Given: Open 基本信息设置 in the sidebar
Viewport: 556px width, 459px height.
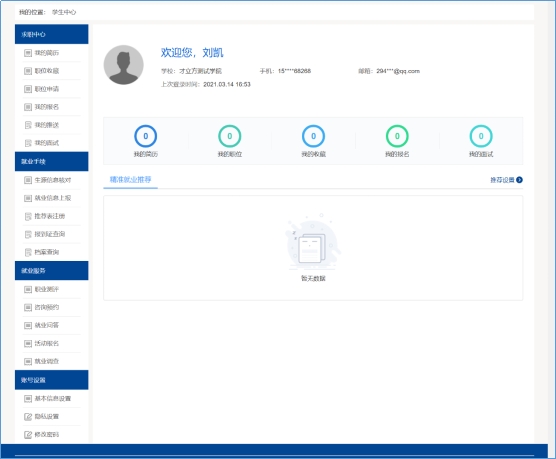Looking at the screenshot, I should tap(51, 398).
